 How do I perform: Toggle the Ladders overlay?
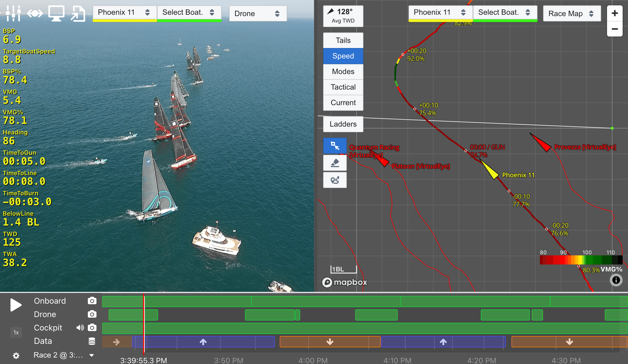click(x=343, y=124)
